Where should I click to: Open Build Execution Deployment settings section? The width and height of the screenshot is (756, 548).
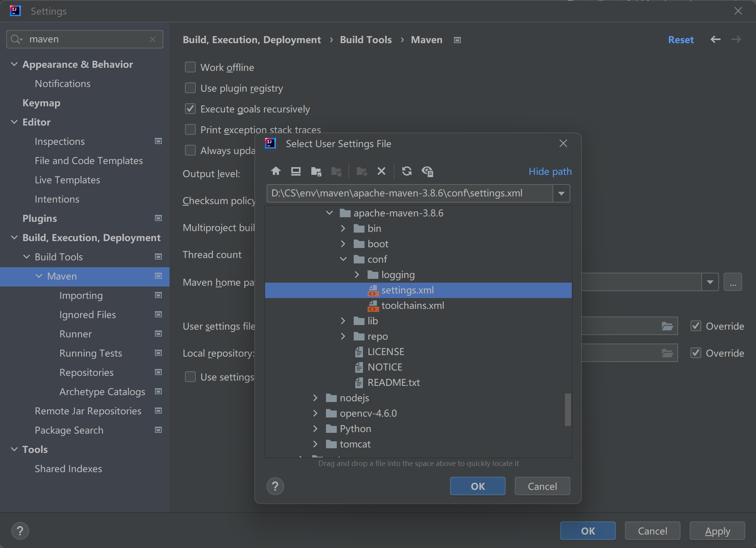tap(92, 237)
